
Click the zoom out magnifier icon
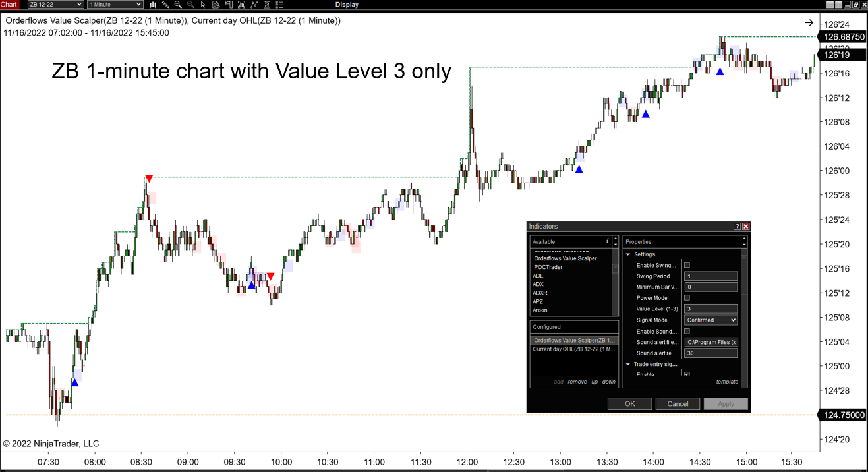point(190,5)
